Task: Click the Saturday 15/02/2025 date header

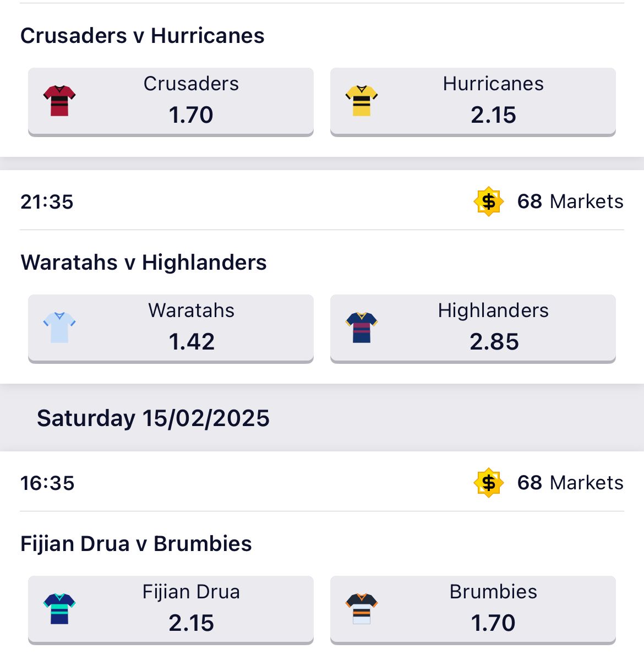Action: pos(153,418)
